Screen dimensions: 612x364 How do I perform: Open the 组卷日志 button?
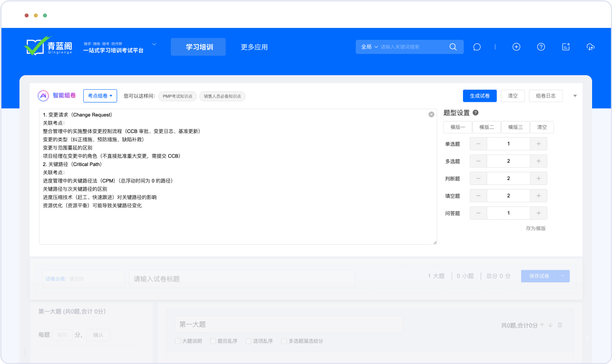click(x=545, y=96)
